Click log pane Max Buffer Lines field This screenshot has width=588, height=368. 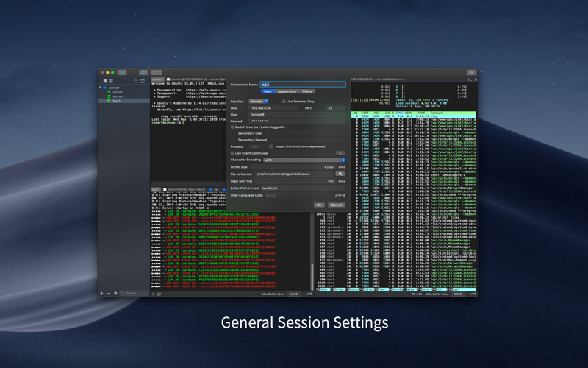(293, 294)
